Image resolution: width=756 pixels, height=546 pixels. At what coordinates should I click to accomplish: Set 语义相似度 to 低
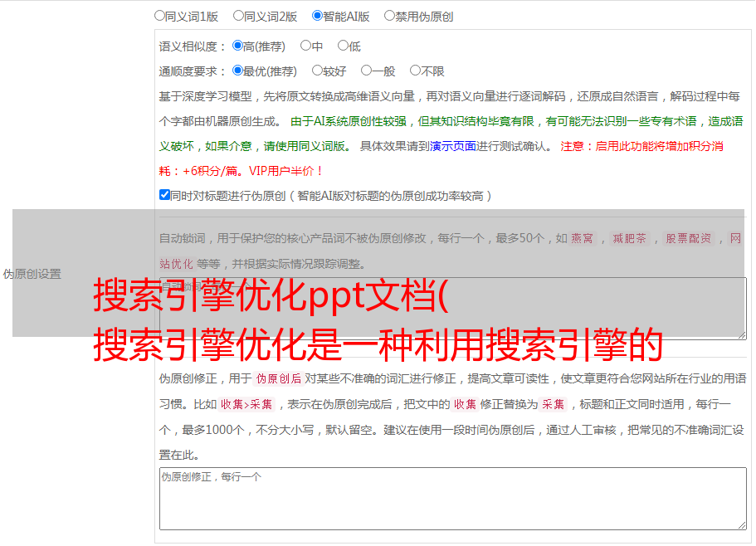pos(343,46)
